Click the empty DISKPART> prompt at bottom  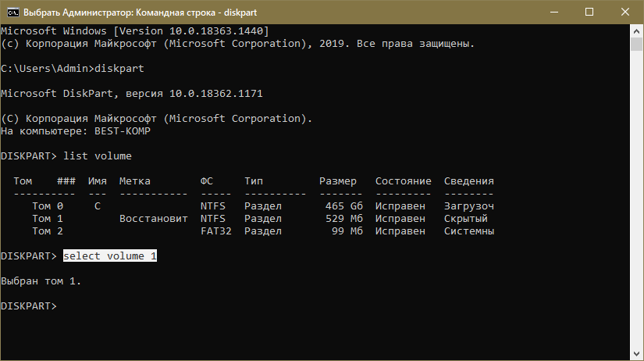click(29, 306)
